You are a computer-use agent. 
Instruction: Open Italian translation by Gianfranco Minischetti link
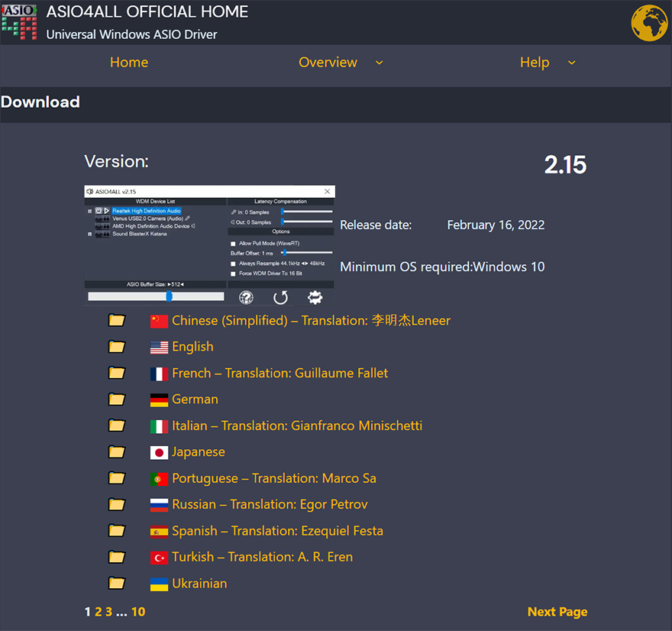[297, 426]
